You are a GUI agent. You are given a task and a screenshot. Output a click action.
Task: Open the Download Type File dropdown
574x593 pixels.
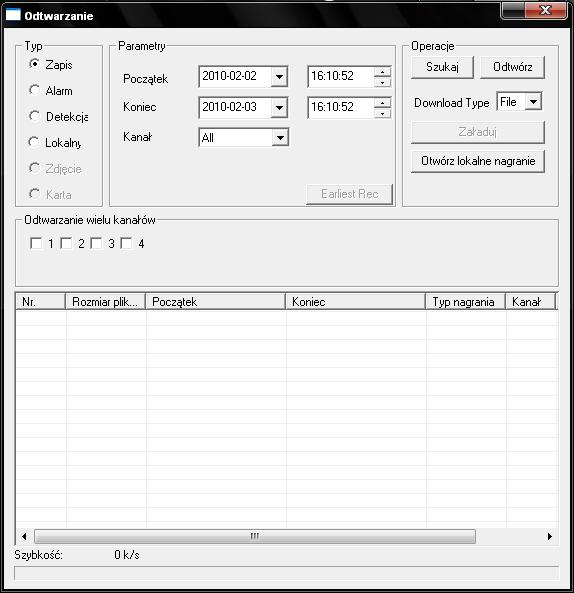pos(533,102)
